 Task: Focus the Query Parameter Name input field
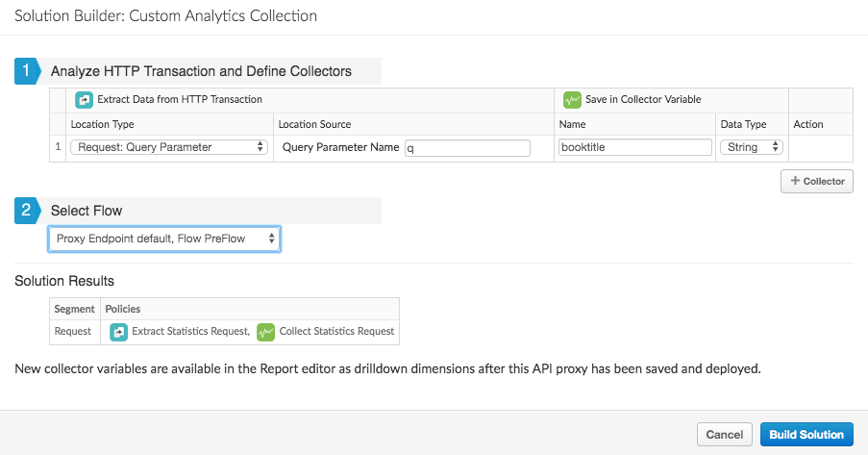point(467,148)
